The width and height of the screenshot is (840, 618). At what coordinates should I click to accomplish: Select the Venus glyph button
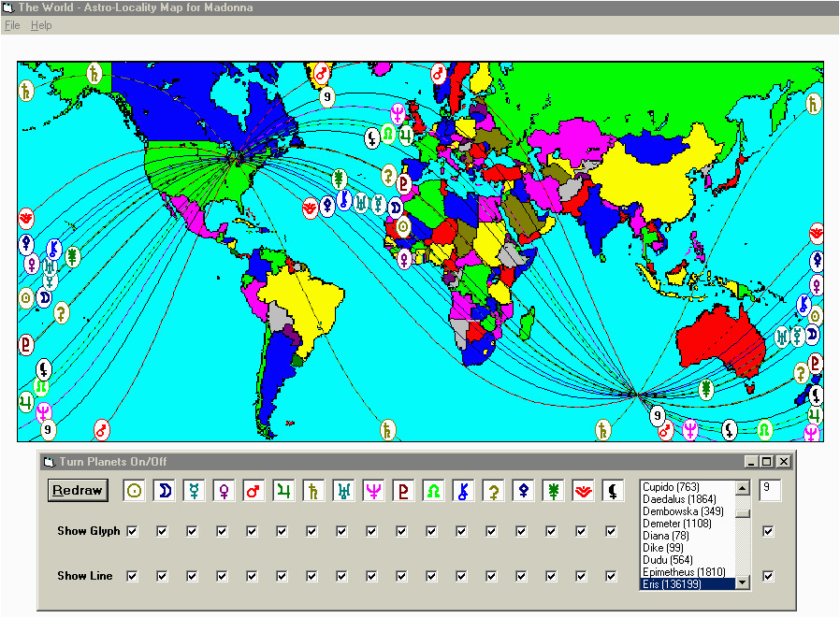[x=224, y=491]
